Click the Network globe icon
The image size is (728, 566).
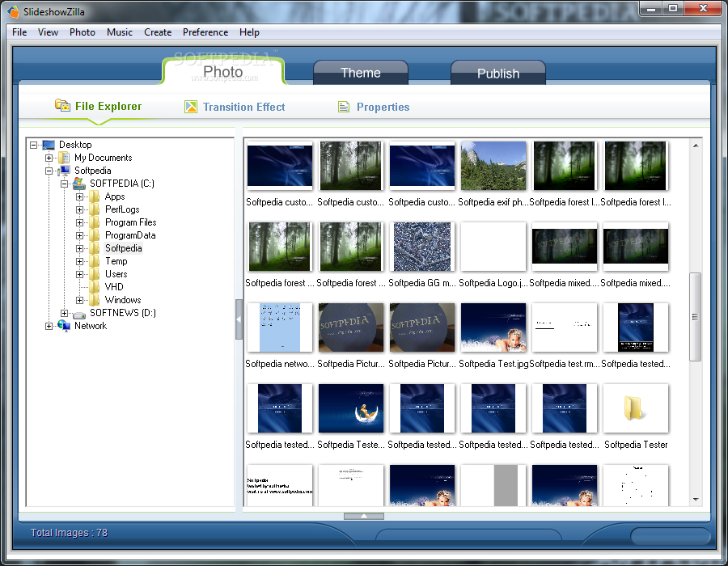(x=64, y=326)
